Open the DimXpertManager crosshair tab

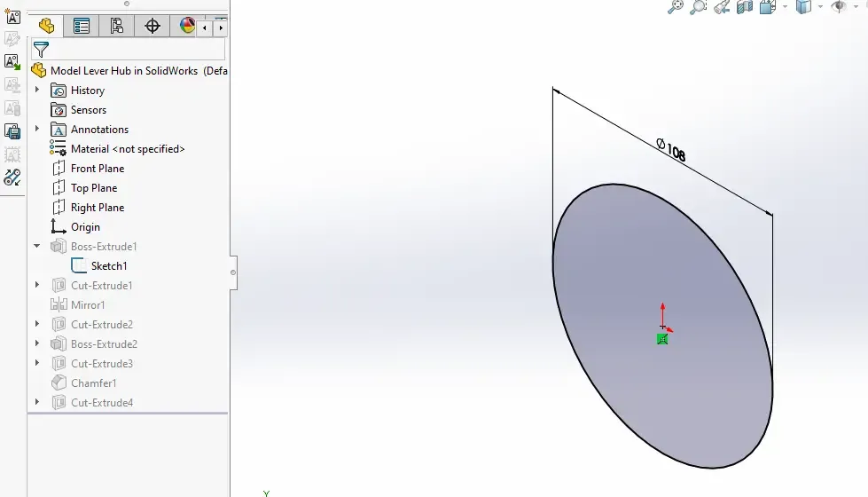[152, 26]
